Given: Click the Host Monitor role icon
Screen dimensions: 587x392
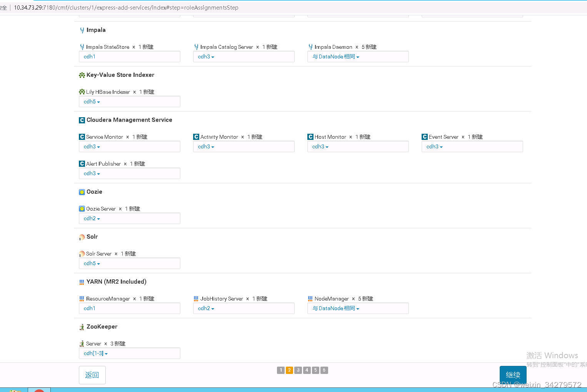Looking at the screenshot, I should pyautogui.click(x=310, y=137).
